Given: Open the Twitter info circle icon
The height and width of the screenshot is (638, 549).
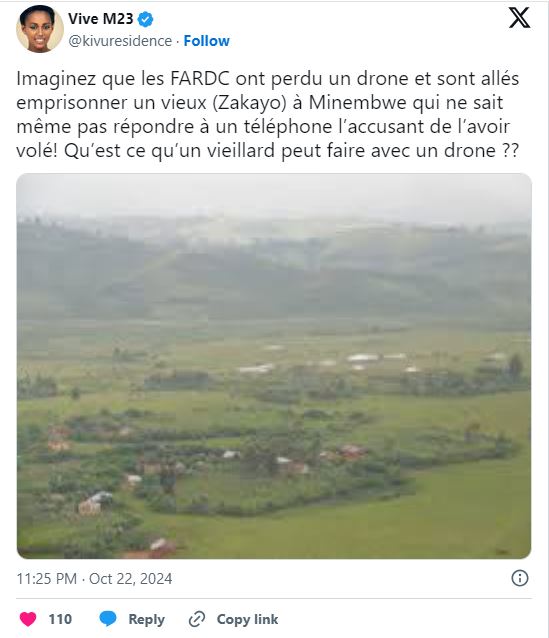Looking at the screenshot, I should (x=520, y=578).
